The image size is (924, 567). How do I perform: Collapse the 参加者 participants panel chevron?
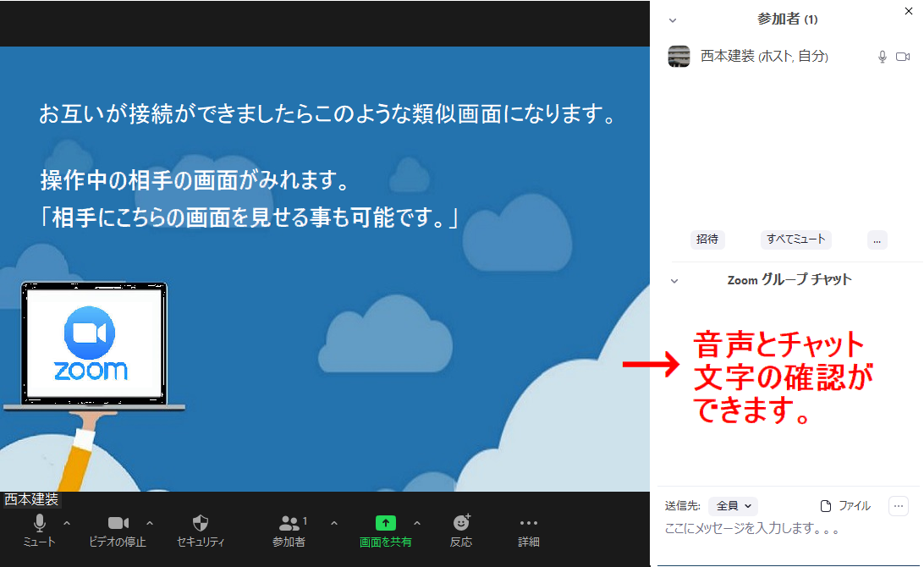coord(674,19)
